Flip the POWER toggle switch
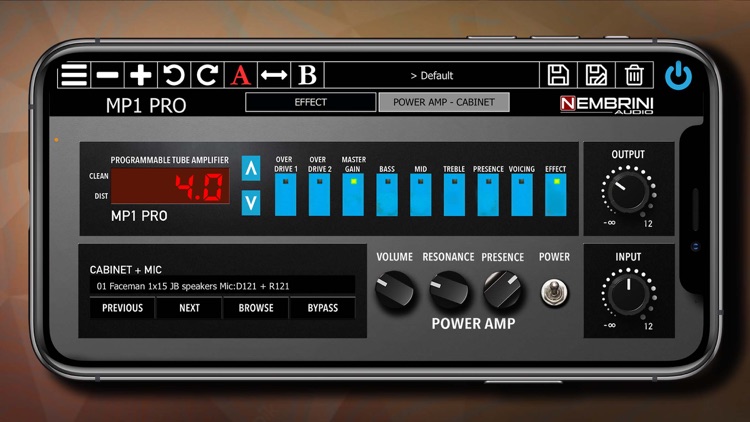The image size is (750, 422). click(x=554, y=292)
